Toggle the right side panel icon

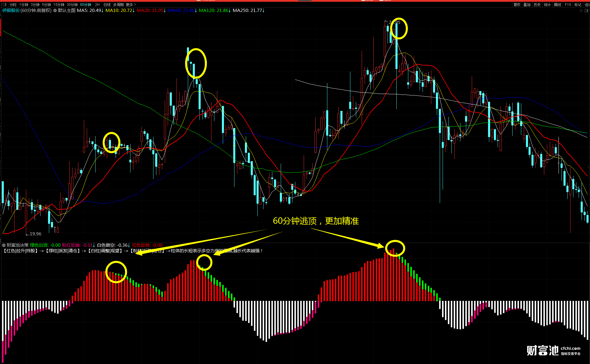(x=587, y=10)
